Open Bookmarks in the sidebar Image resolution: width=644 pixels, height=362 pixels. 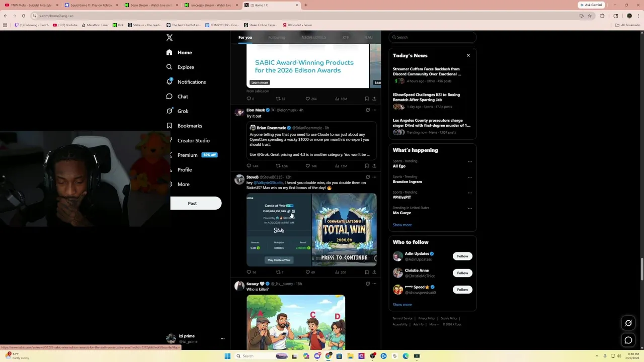184,126
